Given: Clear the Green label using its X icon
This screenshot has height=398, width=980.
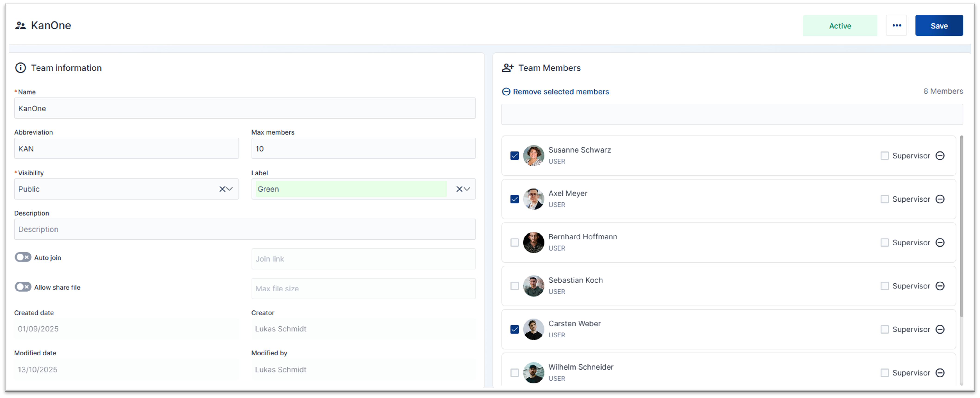Looking at the screenshot, I should [459, 189].
